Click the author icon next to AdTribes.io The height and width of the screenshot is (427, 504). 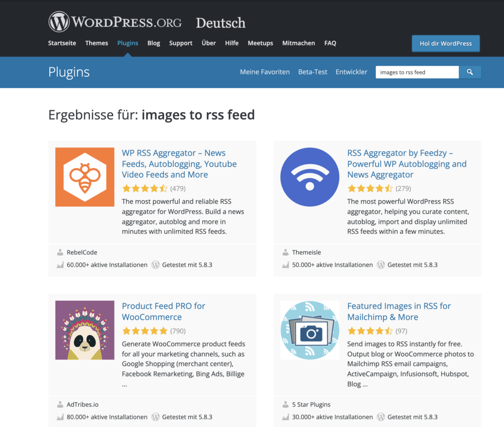coord(60,404)
